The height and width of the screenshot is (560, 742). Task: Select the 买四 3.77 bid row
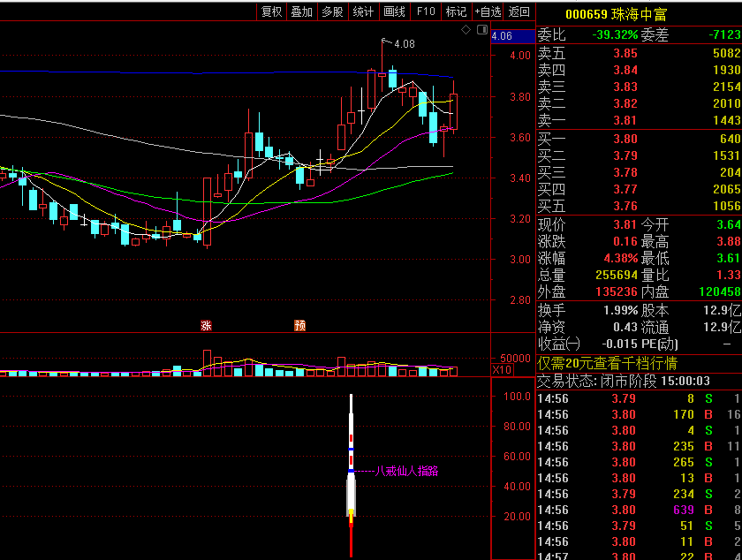click(x=639, y=189)
